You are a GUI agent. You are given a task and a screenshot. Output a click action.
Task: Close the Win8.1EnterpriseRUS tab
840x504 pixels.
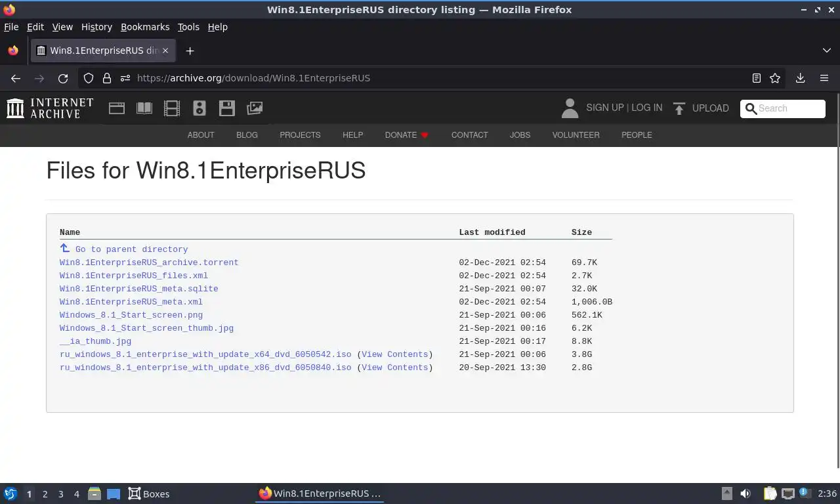(165, 51)
